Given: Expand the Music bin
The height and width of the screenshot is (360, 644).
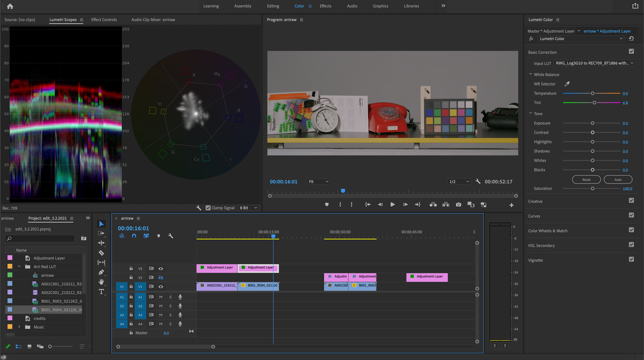Looking at the screenshot, I should (x=20, y=327).
